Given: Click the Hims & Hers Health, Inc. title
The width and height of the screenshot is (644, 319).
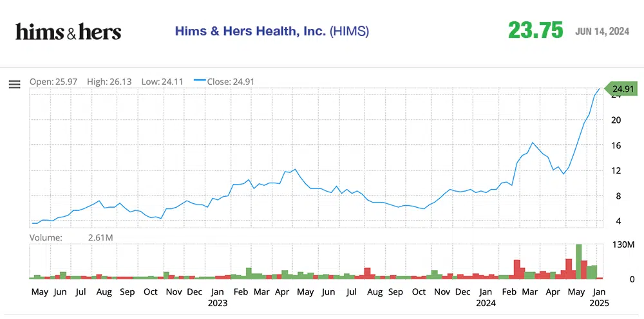Looking at the screenshot, I should pyautogui.click(x=251, y=31).
